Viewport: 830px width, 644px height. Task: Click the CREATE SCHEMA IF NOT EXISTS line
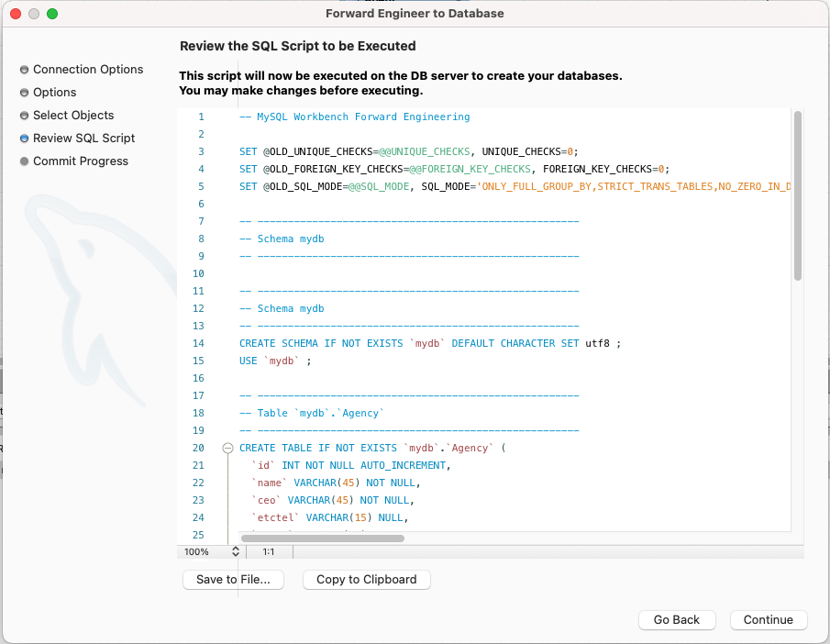tap(430, 343)
